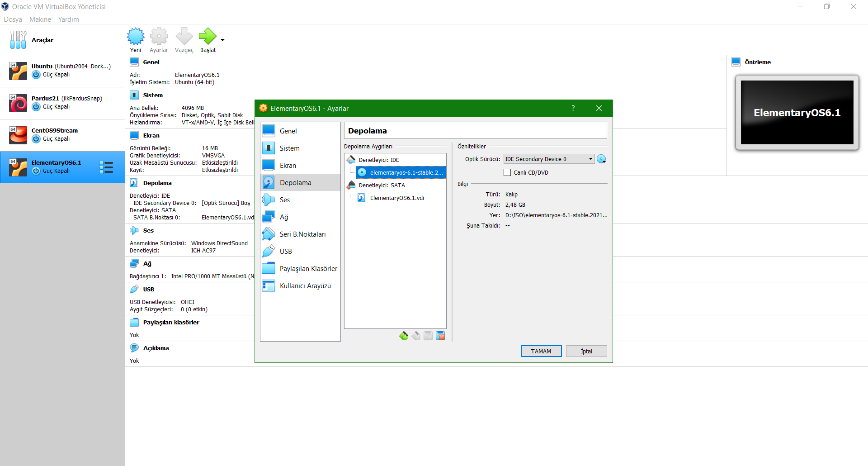This screenshot has width=868, height=466.
Task: Expand the Başlat dropdown arrow
Action: pos(222,40)
